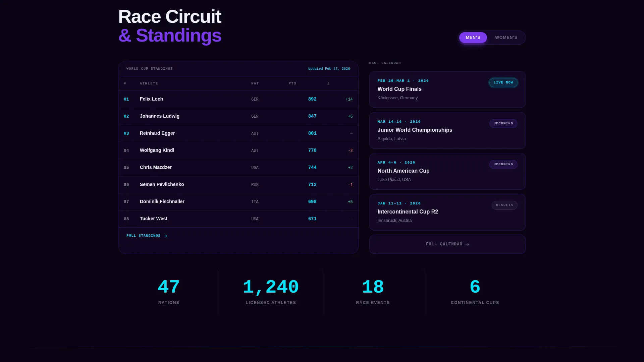644x362 pixels.
Task: Click the Updated Feb 27, 2026 text
Action: coord(329,69)
